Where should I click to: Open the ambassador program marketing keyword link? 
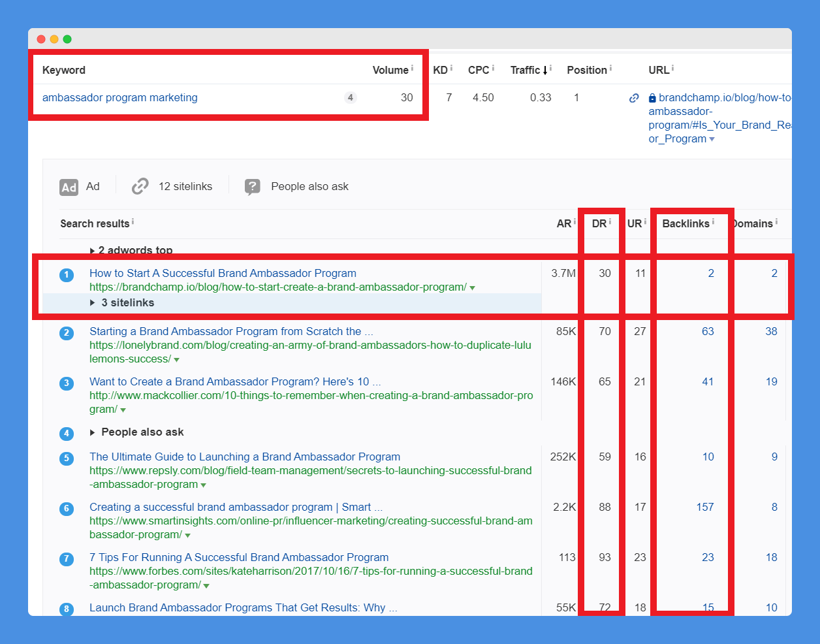pos(119,97)
